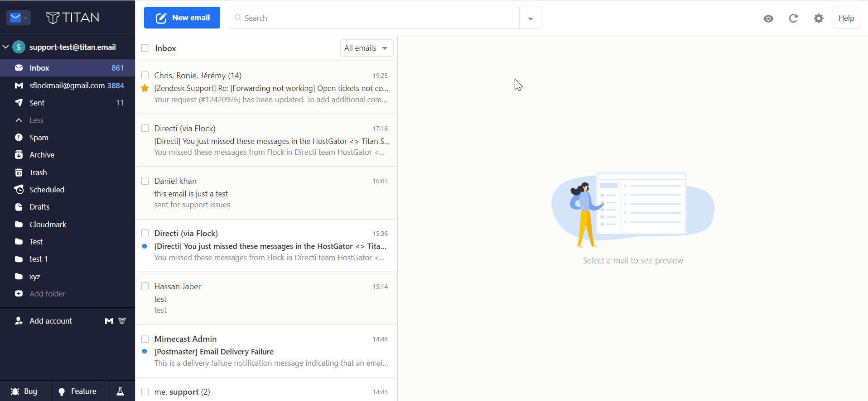868x401 pixels.
Task: Select the me, support email checkbox
Action: tap(145, 391)
